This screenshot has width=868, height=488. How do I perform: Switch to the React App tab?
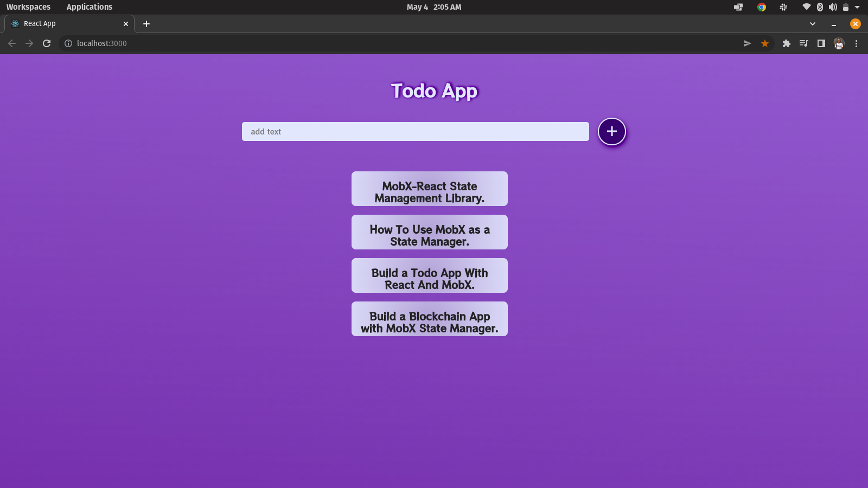(x=69, y=24)
